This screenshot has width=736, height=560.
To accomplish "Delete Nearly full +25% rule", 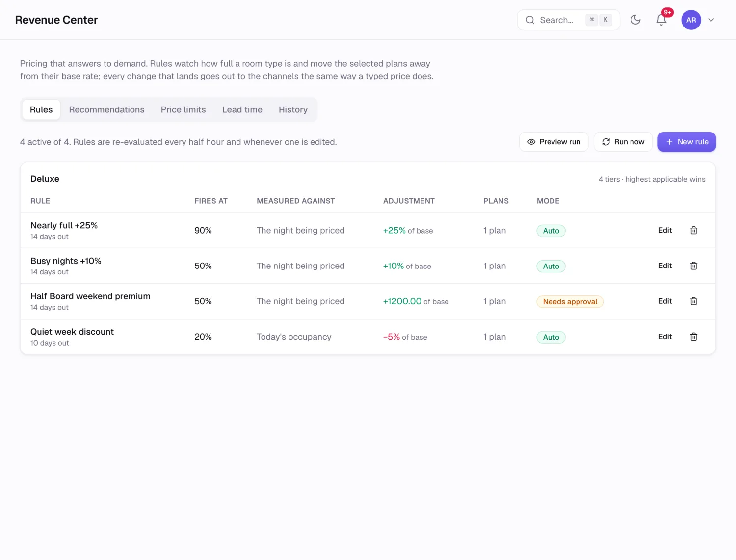I will click(694, 230).
